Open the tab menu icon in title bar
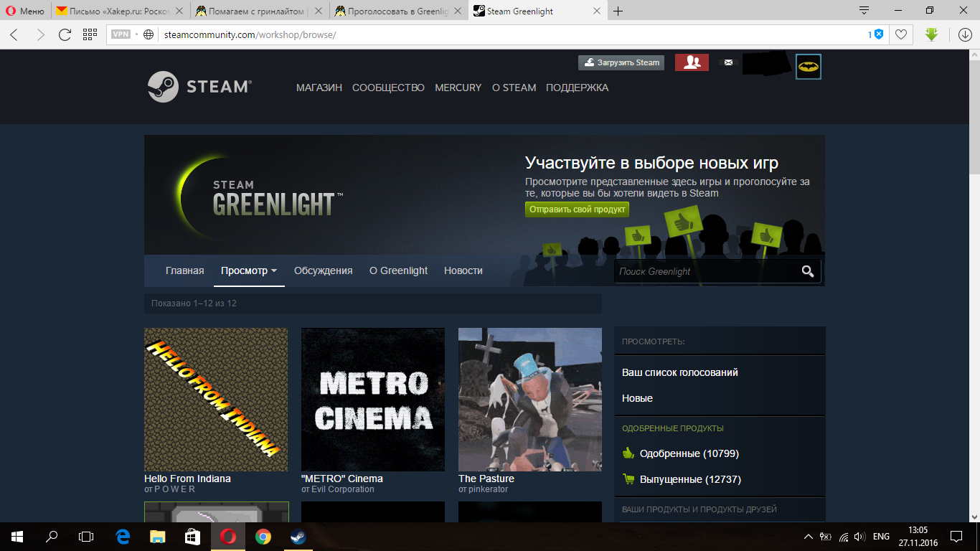The height and width of the screenshot is (551, 980). tap(864, 11)
